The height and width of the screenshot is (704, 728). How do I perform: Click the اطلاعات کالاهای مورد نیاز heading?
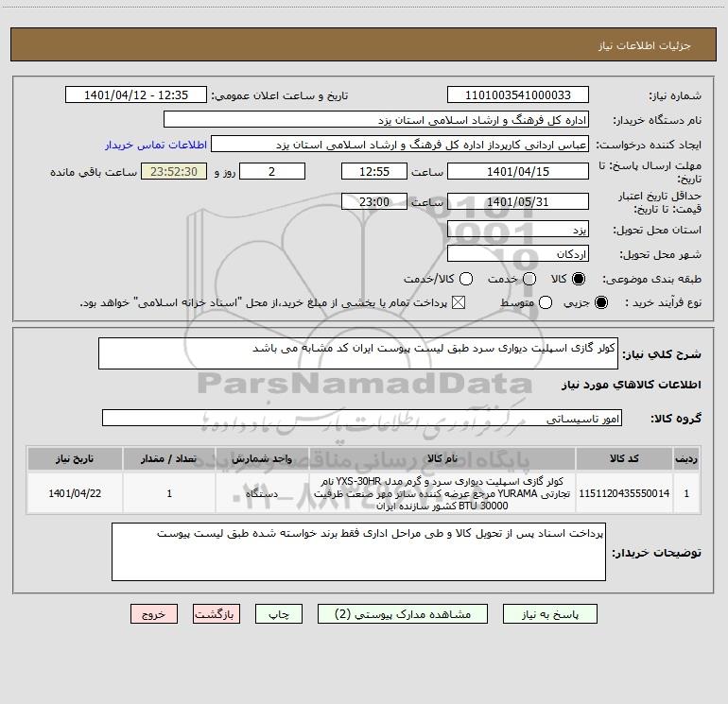[632, 385]
